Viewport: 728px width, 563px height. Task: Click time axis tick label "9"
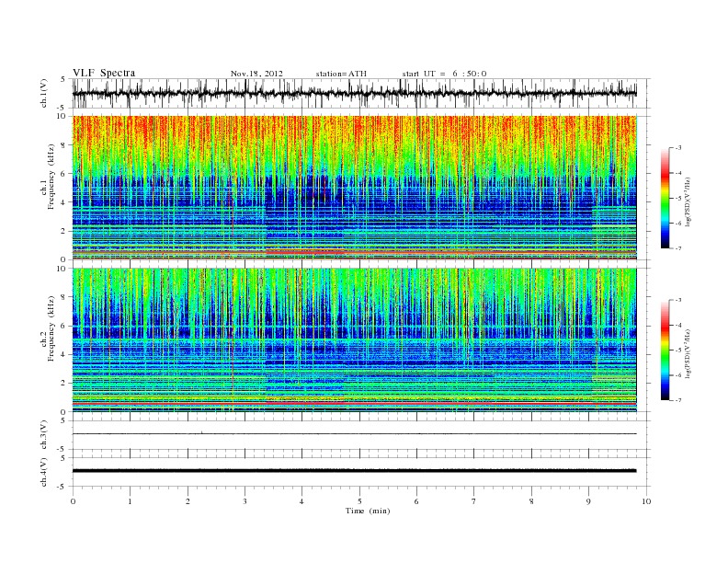click(588, 501)
